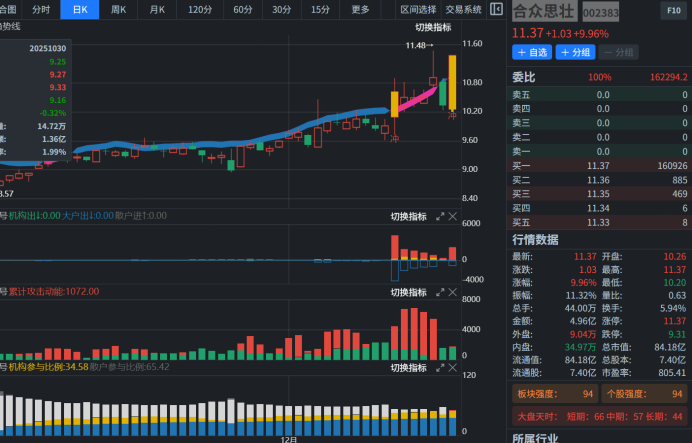Switch to the 60分 timeframe tab
692x443 pixels.
(243, 9)
